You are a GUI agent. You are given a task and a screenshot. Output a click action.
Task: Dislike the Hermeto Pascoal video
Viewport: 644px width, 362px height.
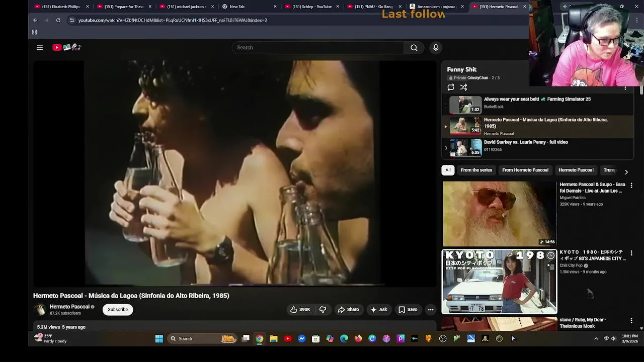tap(323, 310)
